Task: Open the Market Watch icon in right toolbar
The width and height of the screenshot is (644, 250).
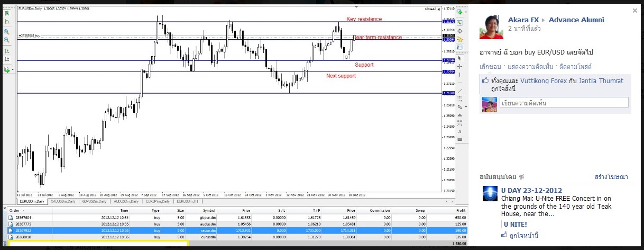Action: tap(460, 23)
